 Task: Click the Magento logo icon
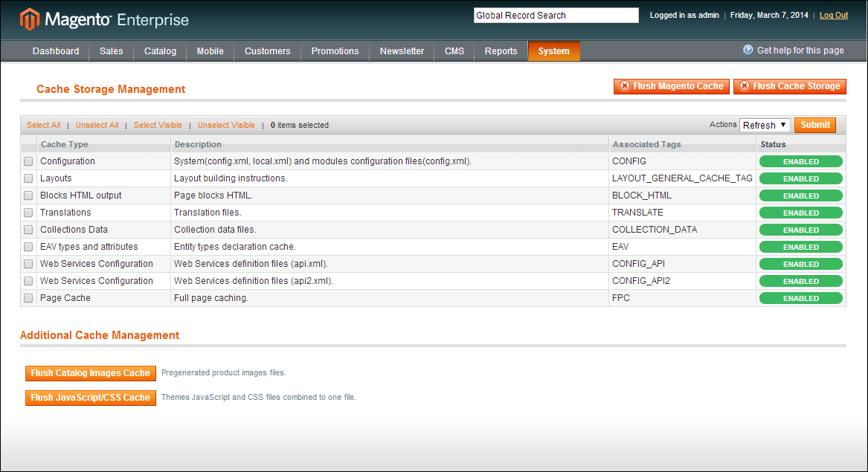[x=30, y=19]
